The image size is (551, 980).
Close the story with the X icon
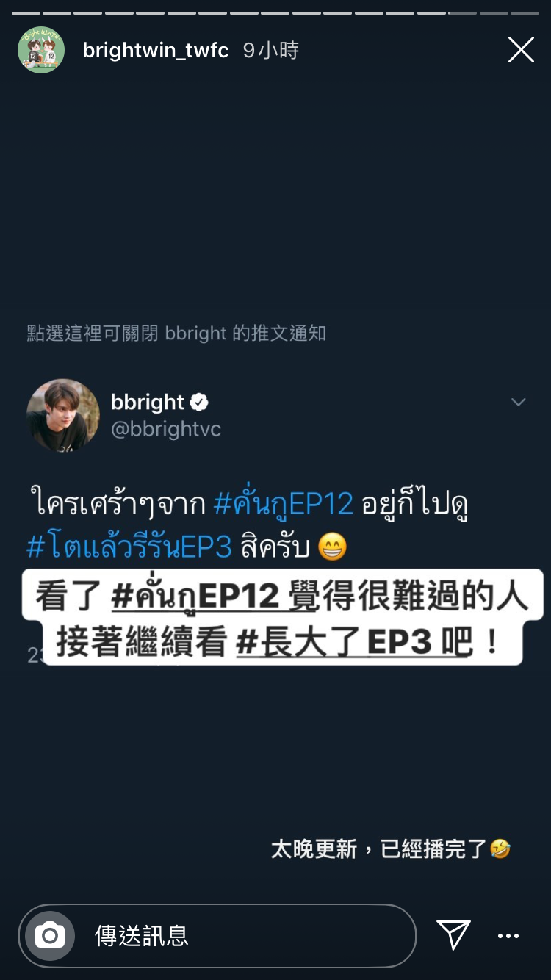(521, 50)
